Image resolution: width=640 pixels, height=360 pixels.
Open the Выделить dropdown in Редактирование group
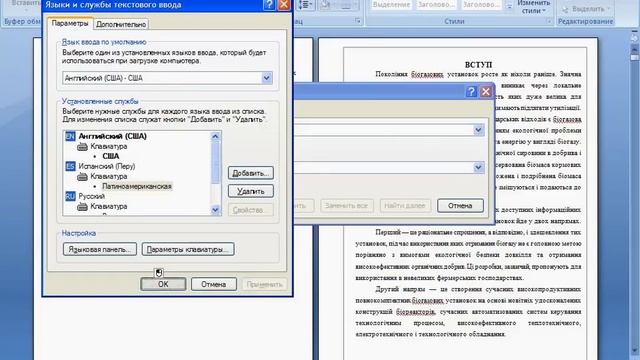tap(585, 9)
